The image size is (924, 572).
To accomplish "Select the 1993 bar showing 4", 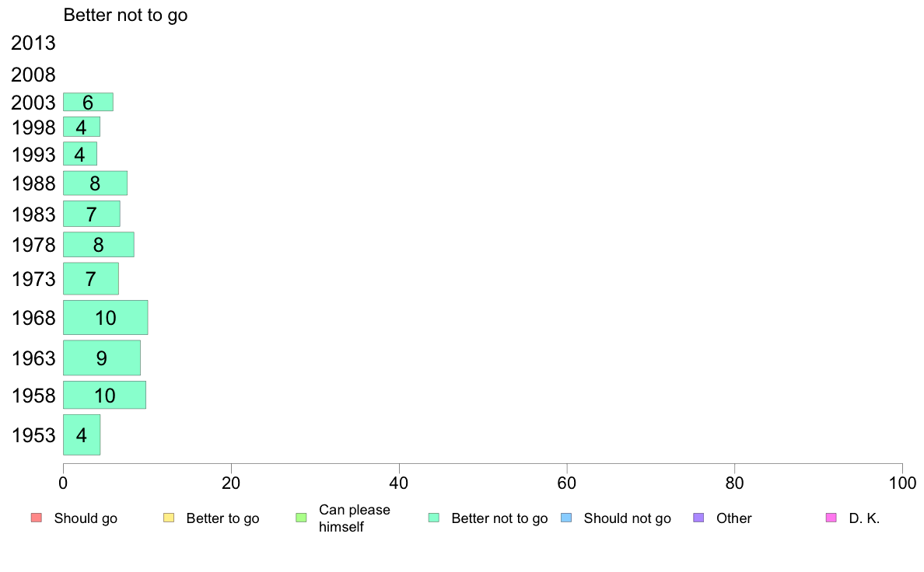I will click(79, 154).
